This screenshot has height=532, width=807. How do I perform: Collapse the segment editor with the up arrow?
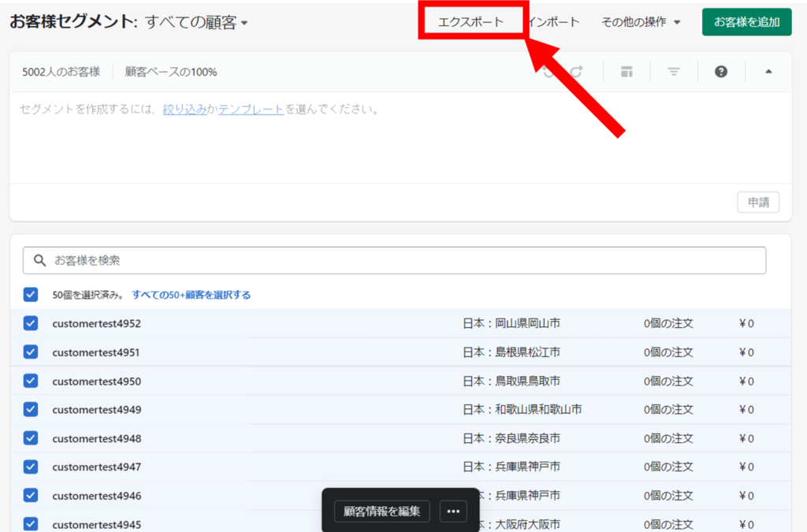click(x=768, y=72)
